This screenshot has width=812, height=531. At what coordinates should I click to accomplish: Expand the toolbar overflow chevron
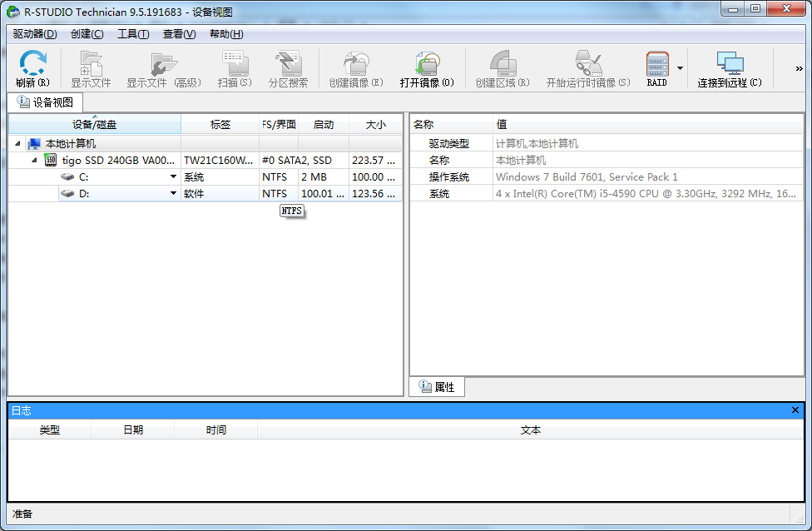click(799, 69)
